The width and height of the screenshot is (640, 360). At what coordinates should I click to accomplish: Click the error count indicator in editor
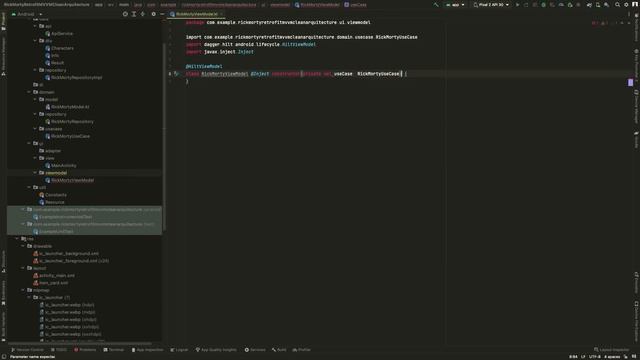click(x=596, y=23)
